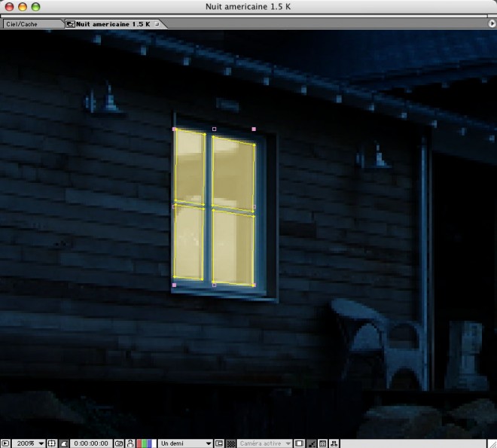Open the timeline button icon
This screenshot has height=448, width=497.
pos(323,443)
